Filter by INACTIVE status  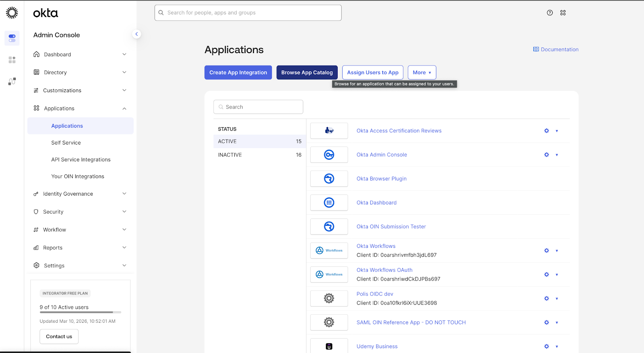[260, 155]
